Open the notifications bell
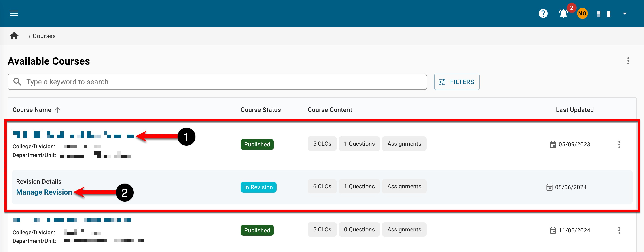The width and height of the screenshot is (644, 252). pyautogui.click(x=563, y=13)
